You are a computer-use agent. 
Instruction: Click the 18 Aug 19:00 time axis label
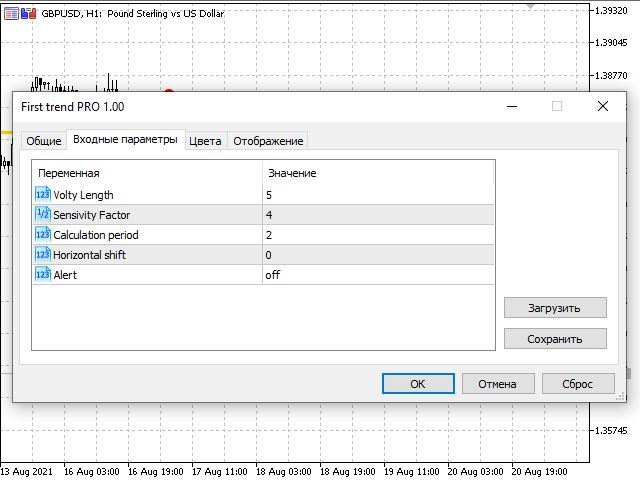coord(348,472)
